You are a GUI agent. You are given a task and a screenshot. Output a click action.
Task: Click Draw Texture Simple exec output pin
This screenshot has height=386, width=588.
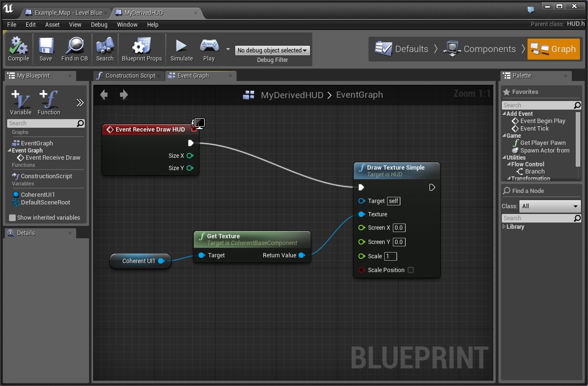(x=432, y=187)
